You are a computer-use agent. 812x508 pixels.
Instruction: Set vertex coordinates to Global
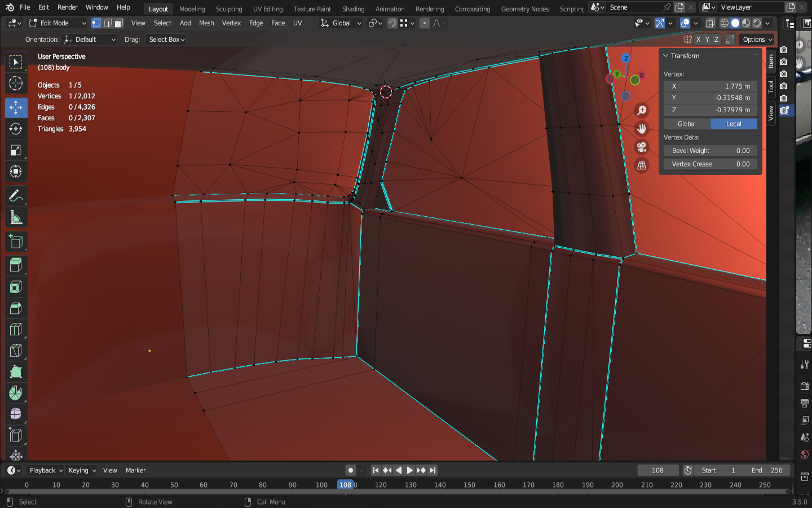tap(686, 124)
